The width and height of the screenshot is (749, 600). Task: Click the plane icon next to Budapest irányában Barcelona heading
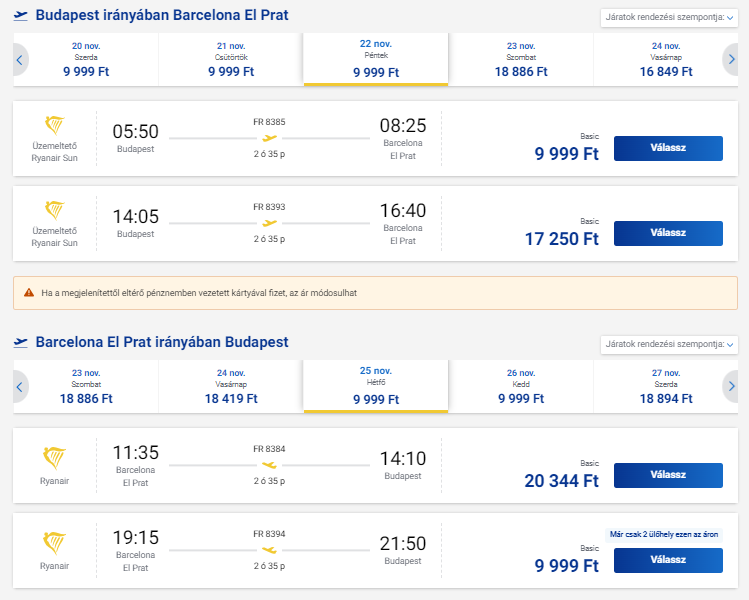[x=21, y=16]
